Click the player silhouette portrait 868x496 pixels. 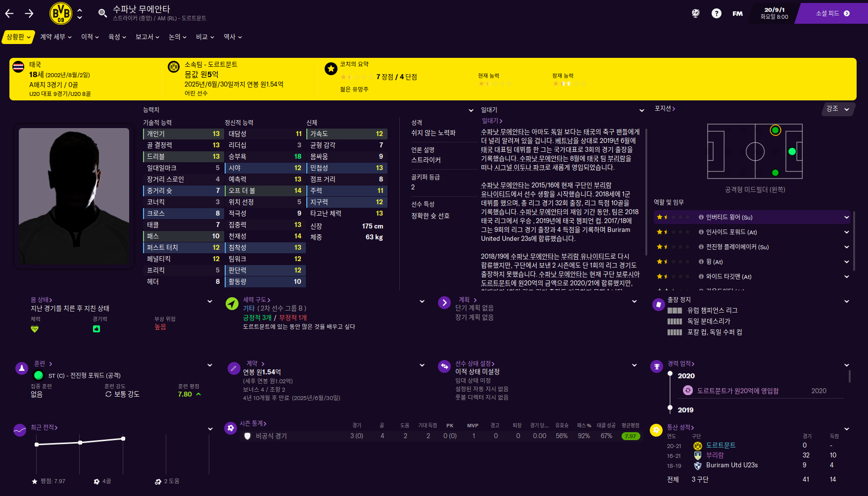coord(74,196)
